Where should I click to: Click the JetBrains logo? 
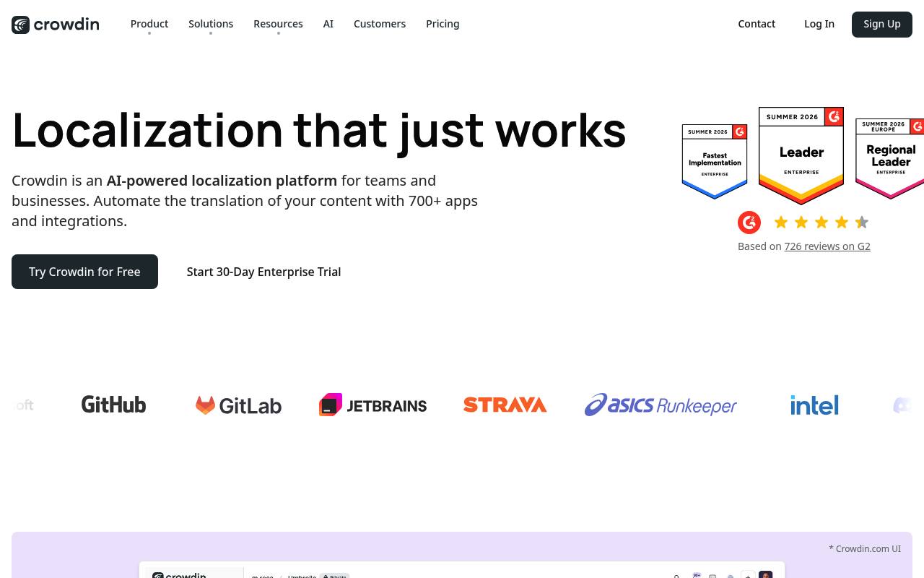[372, 405]
